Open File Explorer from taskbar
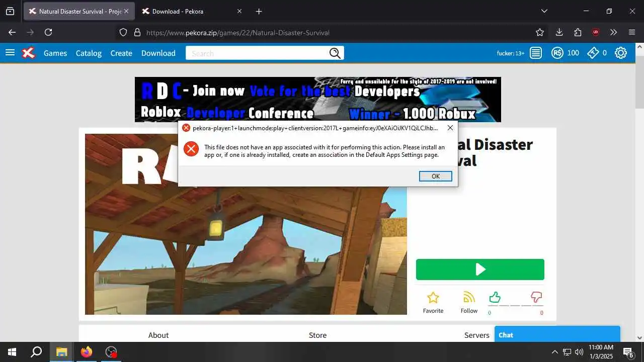Screen dimensions: 644x362 [x=62, y=352]
